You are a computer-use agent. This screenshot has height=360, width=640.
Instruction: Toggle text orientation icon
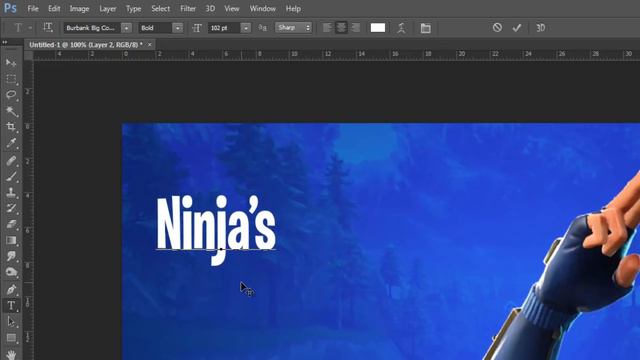[x=48, y=28]
